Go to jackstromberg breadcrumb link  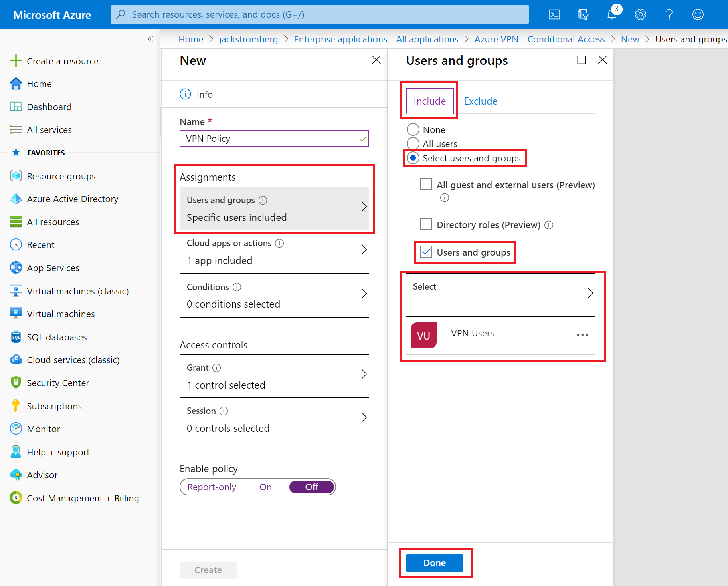tap(248, 39)
